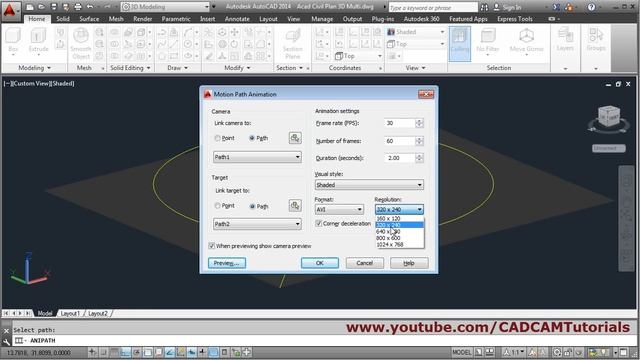The image size is (640, 360).
Task: Open the target Path2 dropdown
Action: pos(257,224)
